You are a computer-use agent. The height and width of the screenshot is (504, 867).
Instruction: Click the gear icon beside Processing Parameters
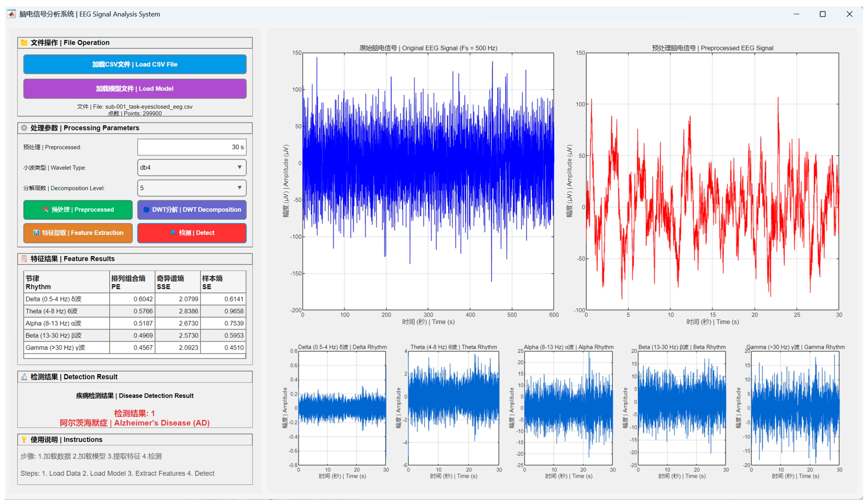(x=24, y=128)
